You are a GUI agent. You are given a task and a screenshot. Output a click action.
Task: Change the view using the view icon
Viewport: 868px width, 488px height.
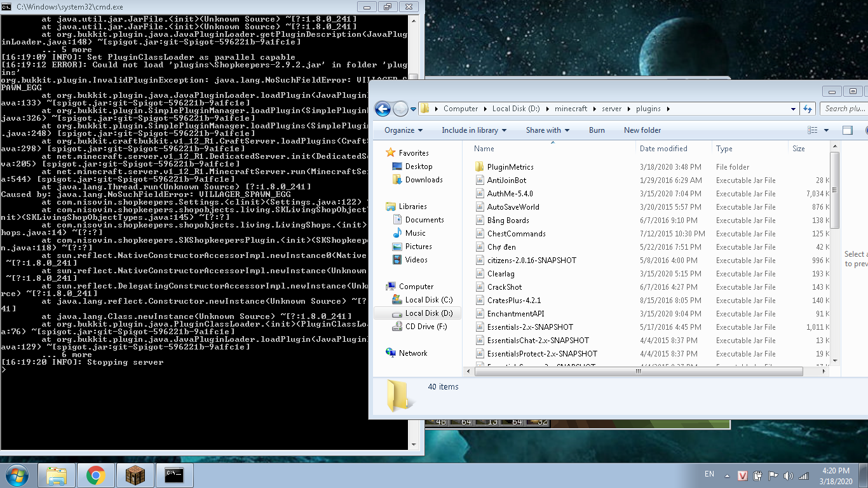pos(813,130)
